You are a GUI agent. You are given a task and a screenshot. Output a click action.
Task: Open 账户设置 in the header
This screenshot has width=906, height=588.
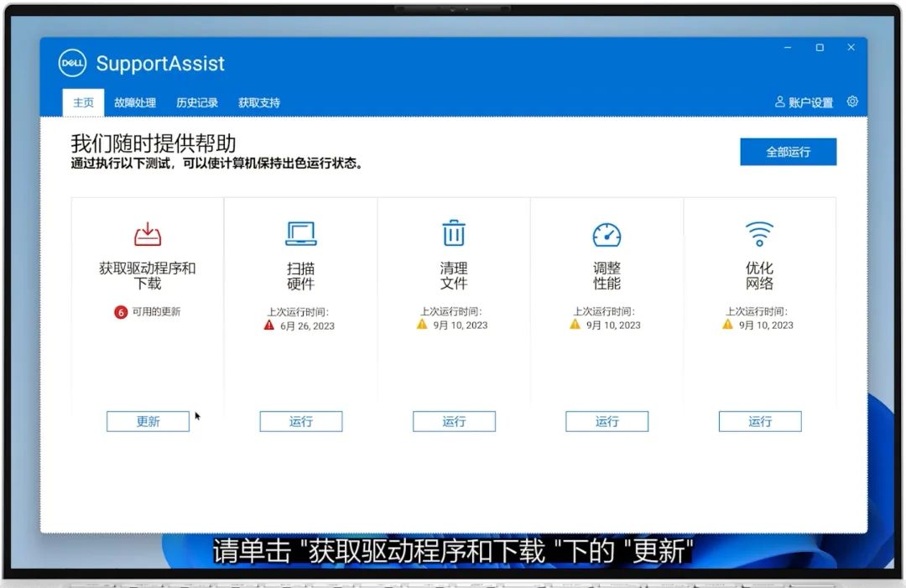(x=804, y=102)
